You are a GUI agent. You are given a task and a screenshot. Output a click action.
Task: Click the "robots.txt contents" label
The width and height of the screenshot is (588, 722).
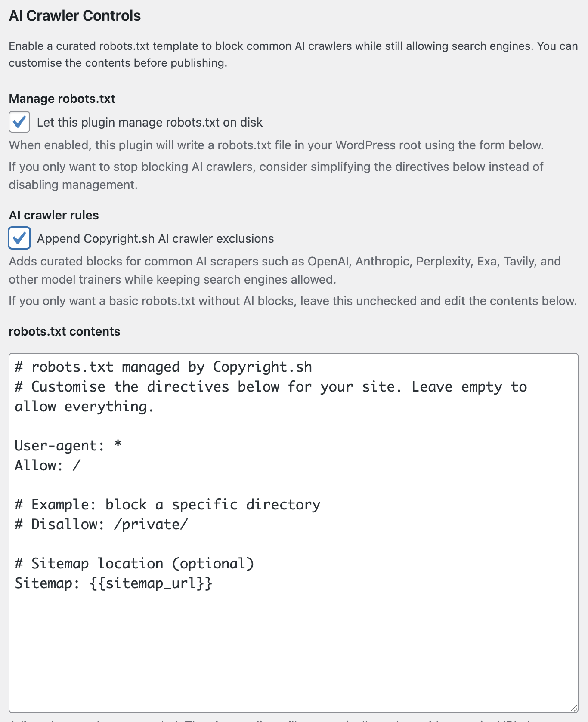click(x=64, y=331)
